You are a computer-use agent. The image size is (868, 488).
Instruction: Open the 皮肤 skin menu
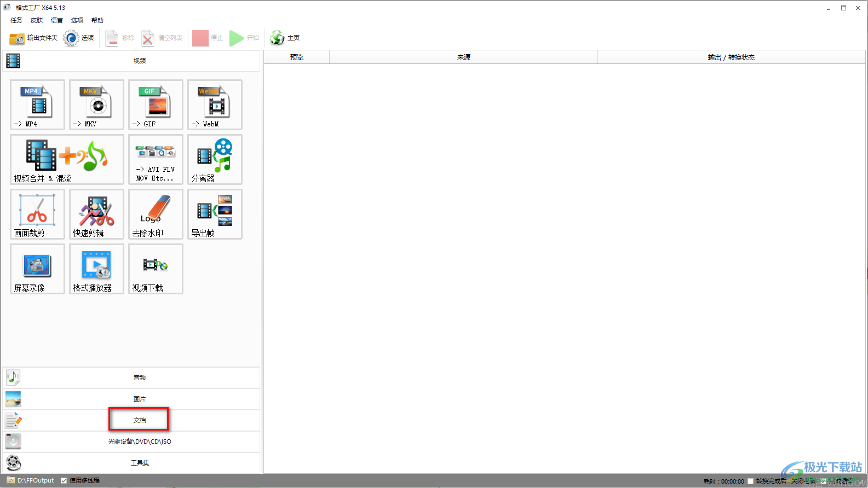click(37, 20)
